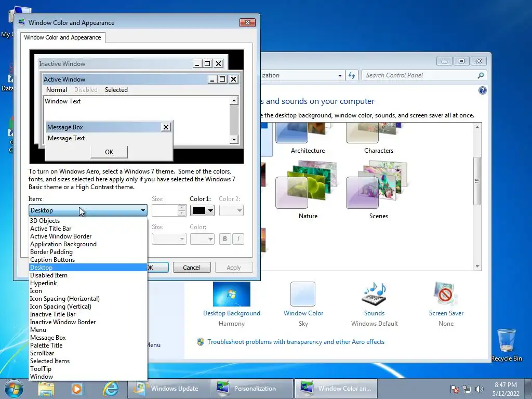Switch to Personalization taskbar button
Image resolution: width=532 pixels, height=399 pixels.
(251, 389)
